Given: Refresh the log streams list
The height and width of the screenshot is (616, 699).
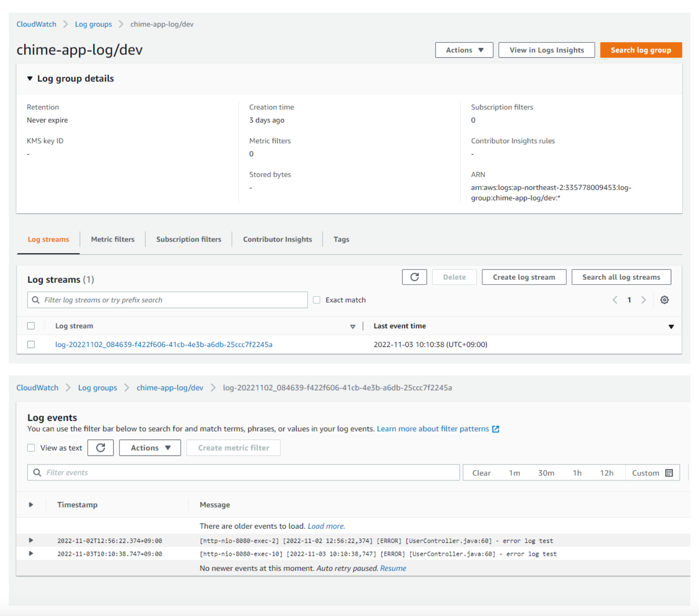Looking at the screenshot, I should pyautogui.click(x=414, y=277).
